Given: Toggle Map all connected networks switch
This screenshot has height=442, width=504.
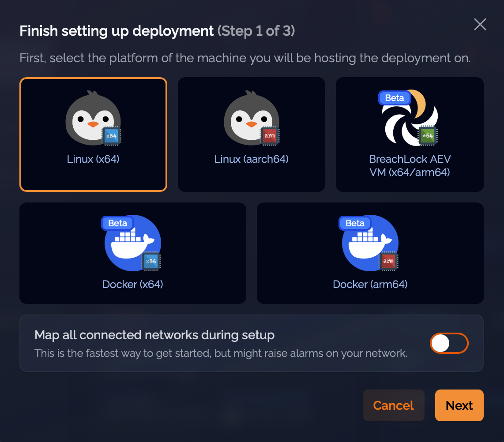Looking at the screenshot, I should pyautogui.click(x=449, y=343).
